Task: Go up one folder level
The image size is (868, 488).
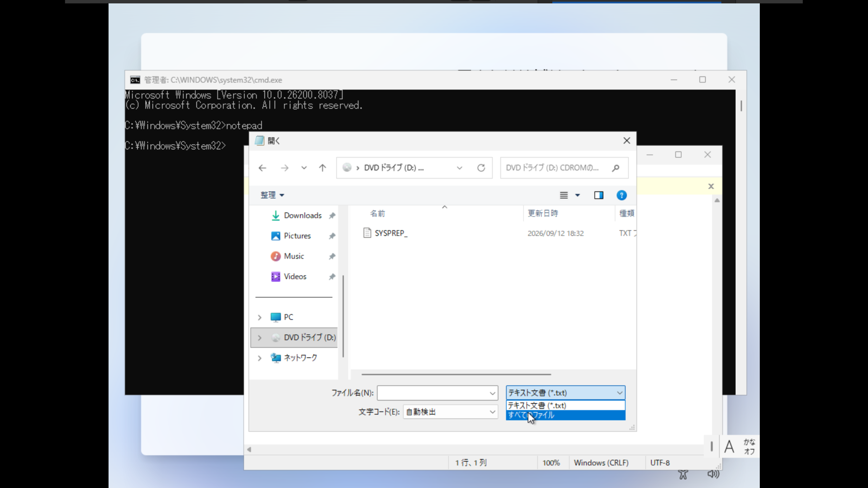Action: (322, 168)
